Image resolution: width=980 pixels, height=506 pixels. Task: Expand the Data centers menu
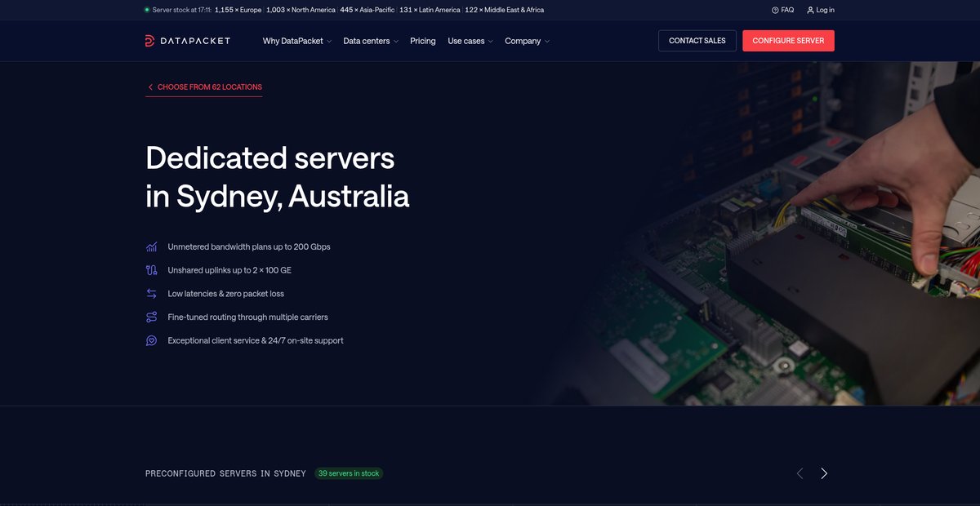pos(371,41)
